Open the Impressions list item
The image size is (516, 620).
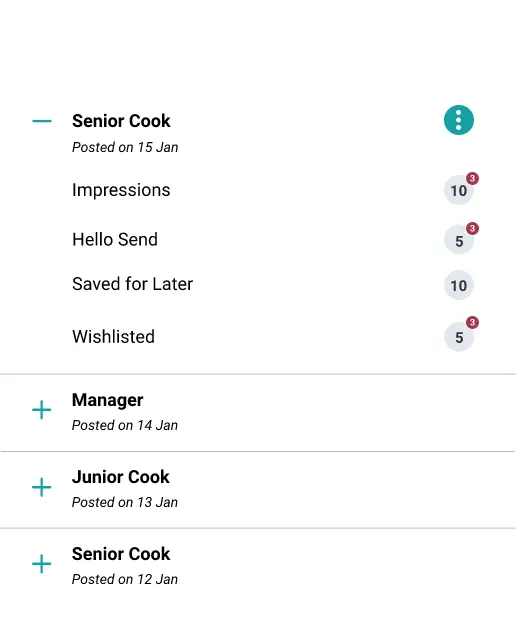[121, 190]
